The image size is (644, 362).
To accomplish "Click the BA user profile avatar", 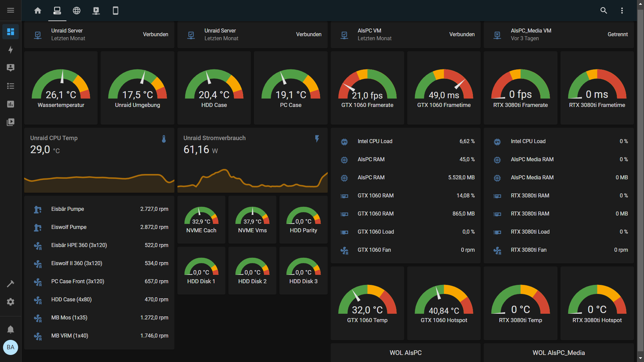I will coord(10,347).
